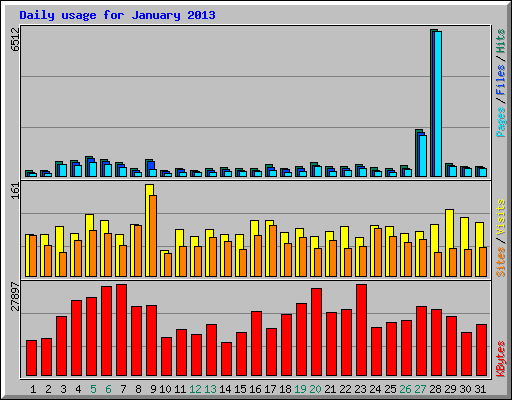This screenshot has width=512, height=400.
Task: Click the Hits legend label
Action: click(501, 41)
